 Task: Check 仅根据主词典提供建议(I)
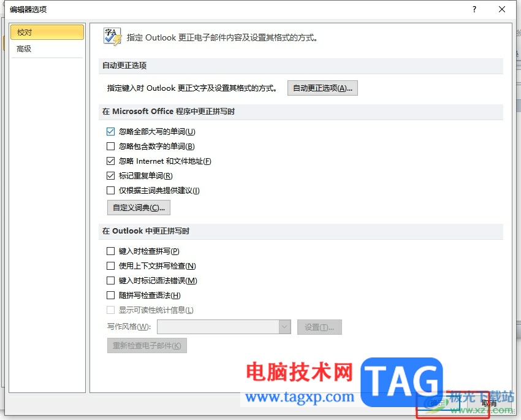click(111, 191)
